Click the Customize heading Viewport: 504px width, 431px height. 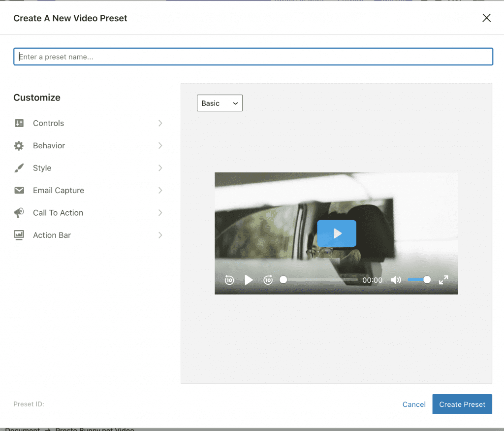coord(37,98)
